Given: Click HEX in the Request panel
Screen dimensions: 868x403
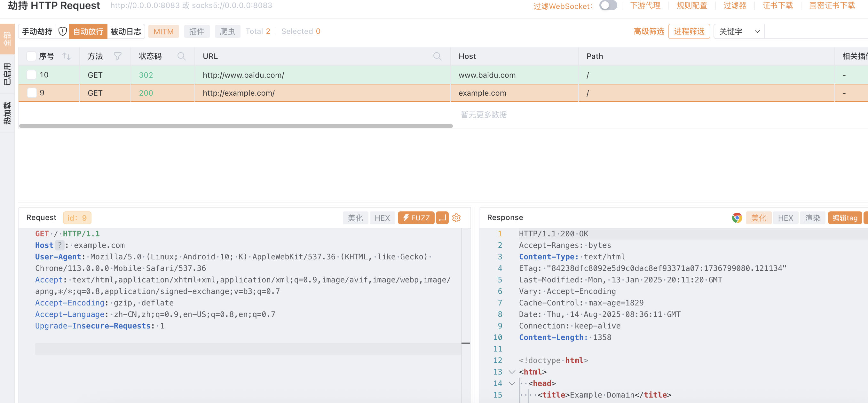Looking at the screenshot, I should (x=382, y=218).
